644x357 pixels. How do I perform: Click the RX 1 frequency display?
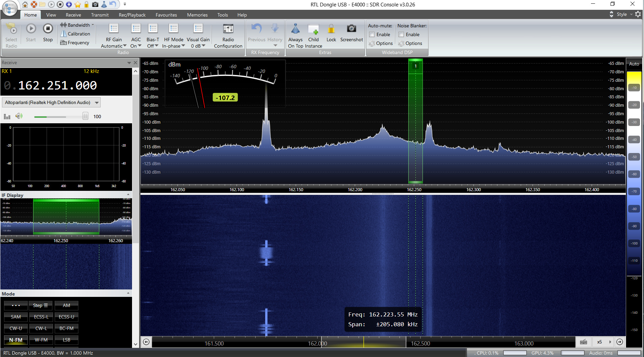[x=57, y=85]
